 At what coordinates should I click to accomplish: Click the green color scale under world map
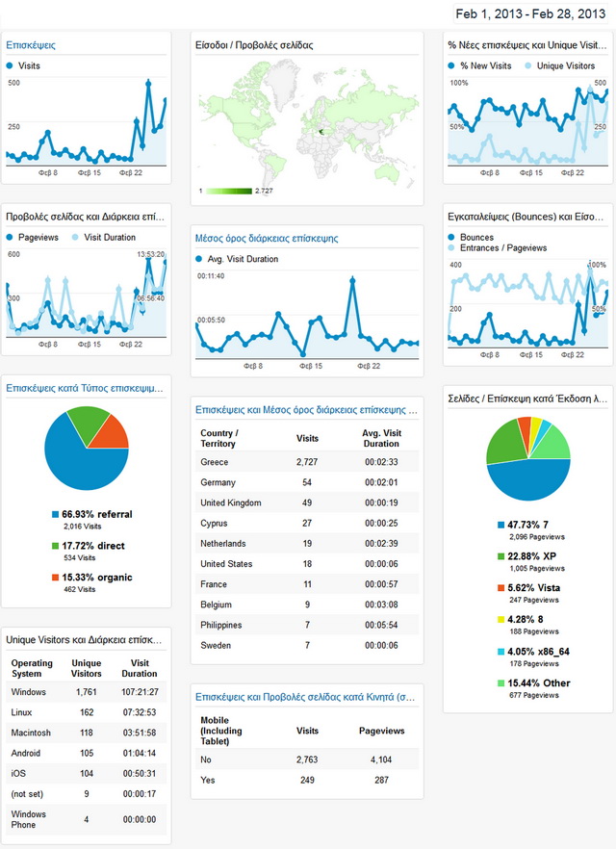(x=228, y=191)
